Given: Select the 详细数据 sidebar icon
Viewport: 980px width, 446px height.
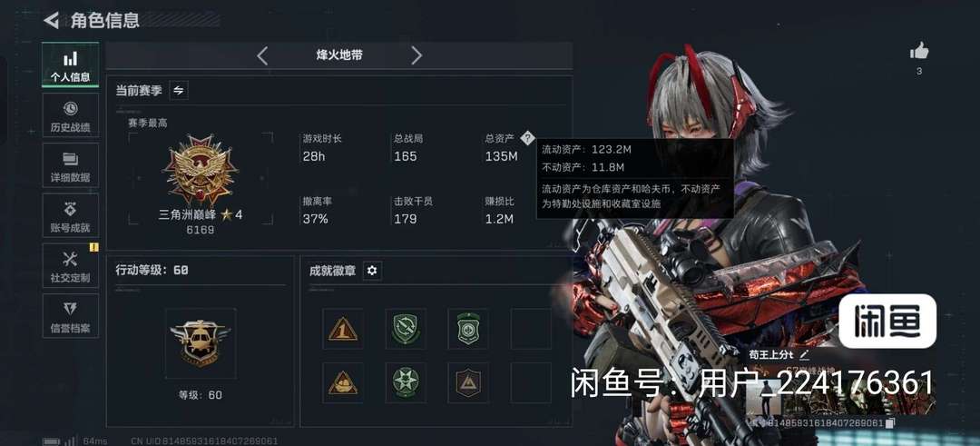Looking at the screenshot, I should (70, 165).
